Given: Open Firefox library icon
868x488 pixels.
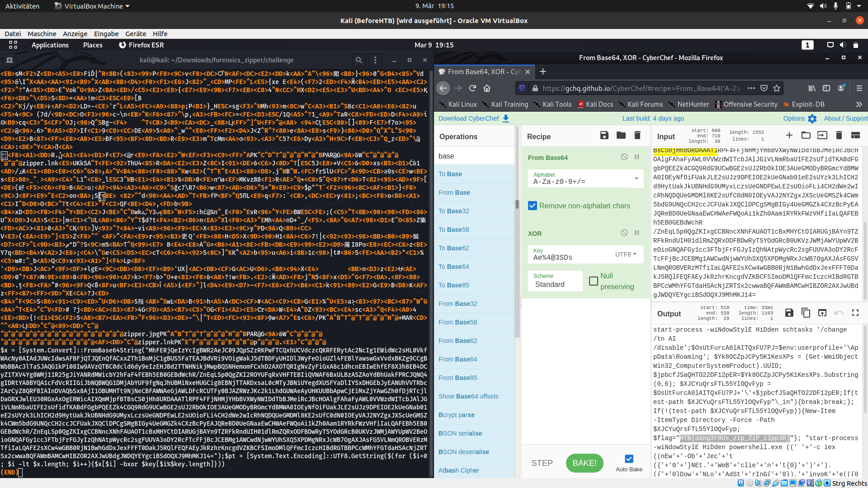Looking at the screenshot, I should (x=812, y=88).
